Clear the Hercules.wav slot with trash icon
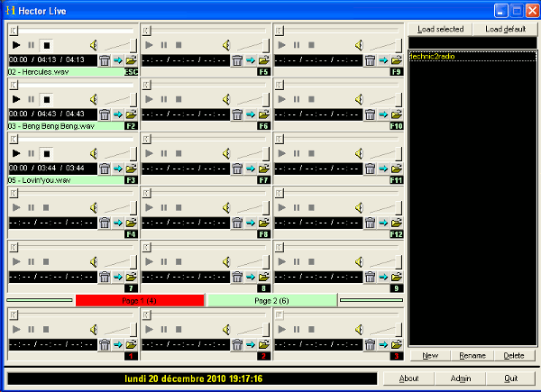 coord(105,60)
